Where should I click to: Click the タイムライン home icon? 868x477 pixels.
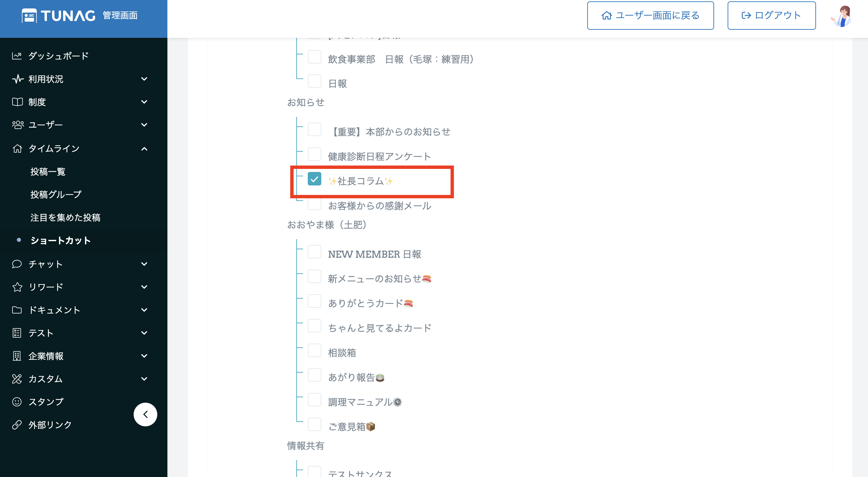(17, 148)
